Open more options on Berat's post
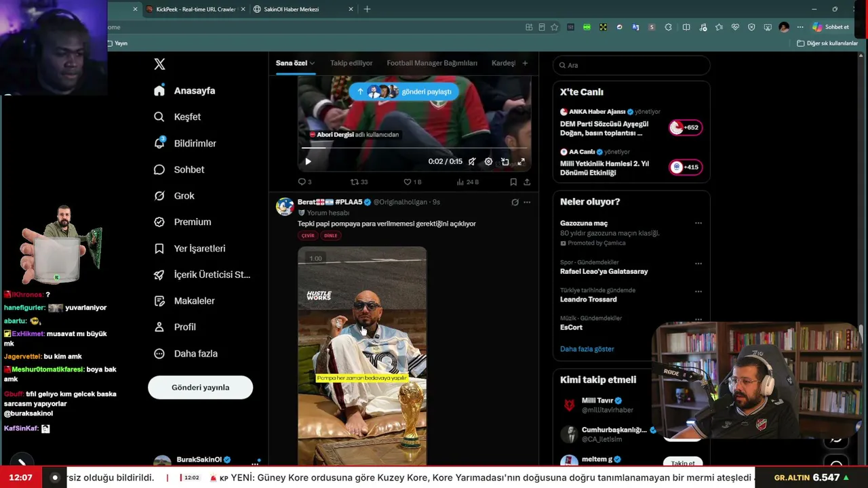The width and height of the screenshot is (868, 488). (x=527, y=202)
